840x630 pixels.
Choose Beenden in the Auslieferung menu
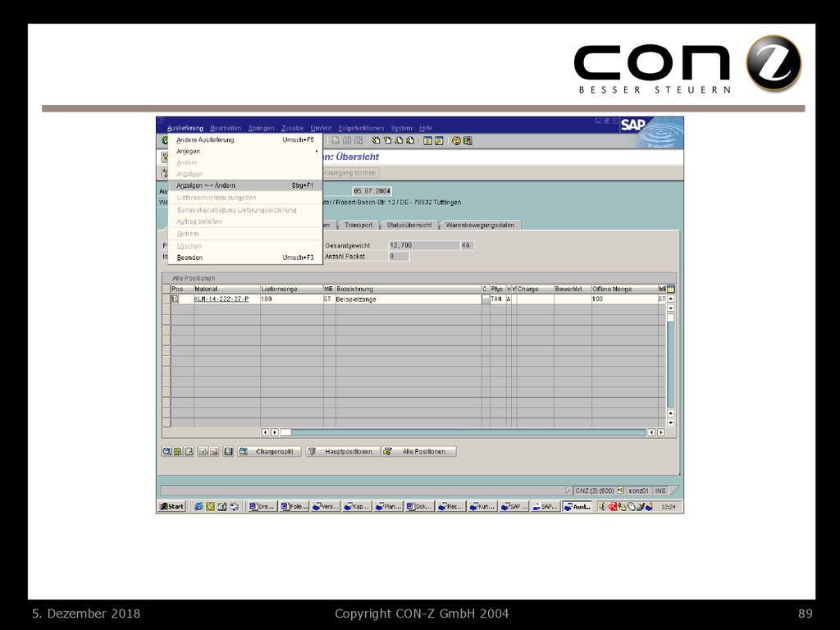pyautogui.click(x=246, y=258)
